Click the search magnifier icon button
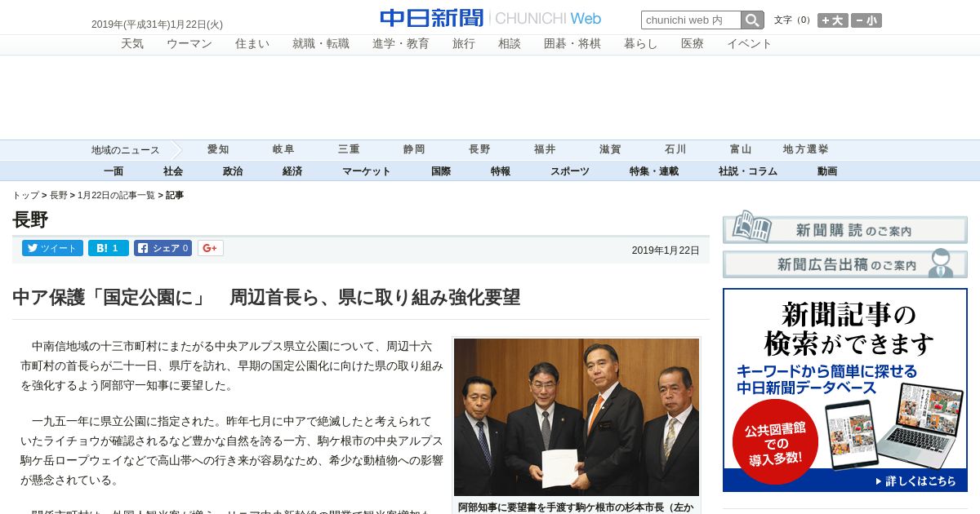Screen dimensions: 980x514 (752, 20)
